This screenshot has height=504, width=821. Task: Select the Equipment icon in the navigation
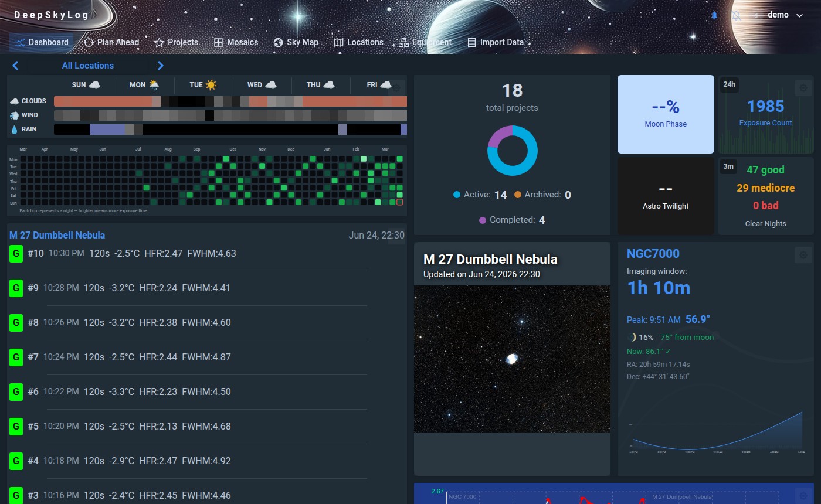(x=403, y=42)
